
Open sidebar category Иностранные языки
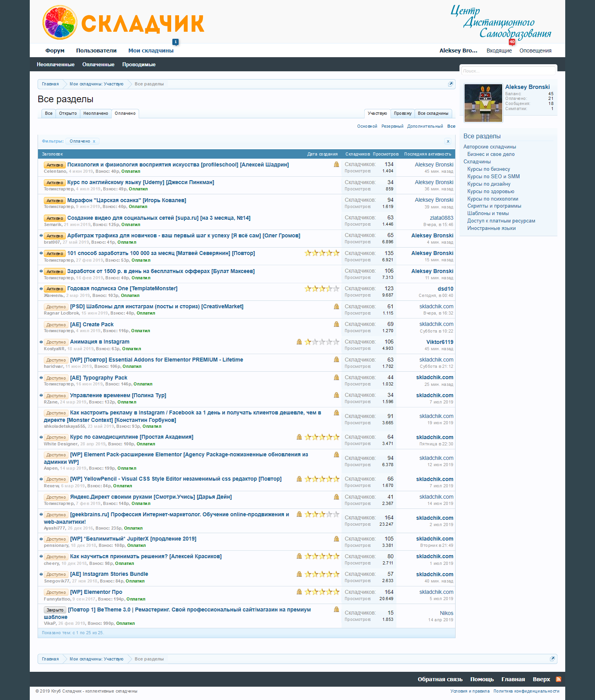pyautogui.click(x=492, y=228)
